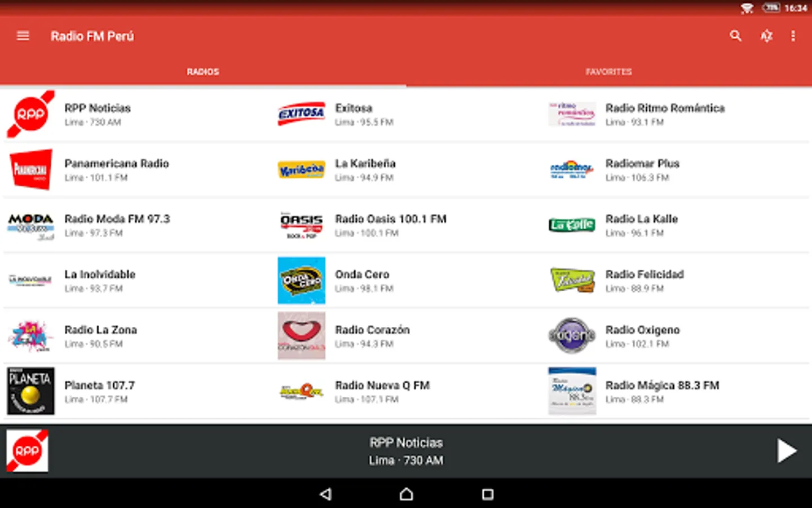This screenshot has width=812, height=508.
Task: Select La Inolvidable title
Action: [x=100, y=274]
